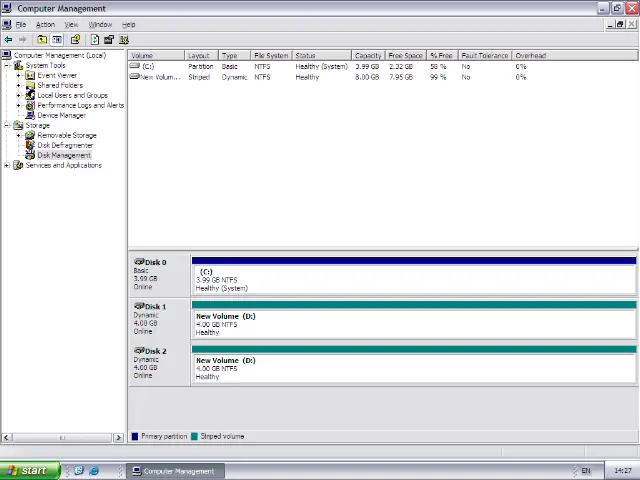Click the "7.95 GB" free space cell

click(x=401, y=77)
